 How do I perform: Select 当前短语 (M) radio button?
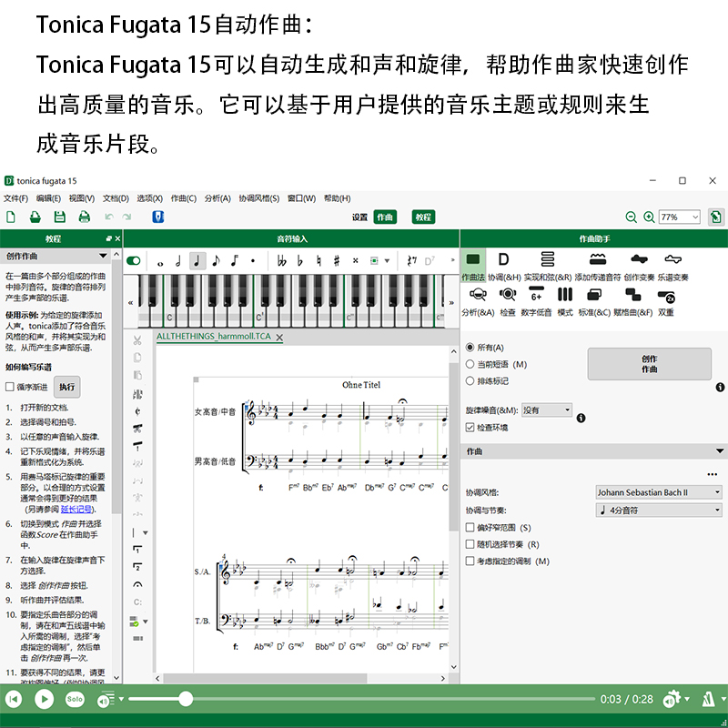click(470, 364)
